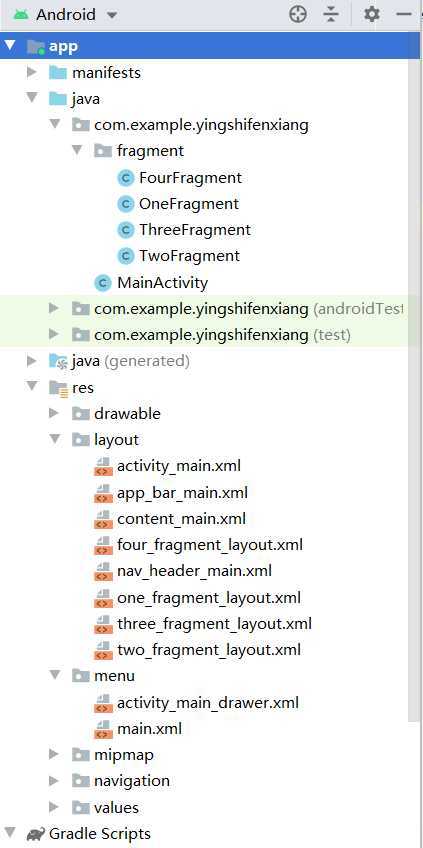This screenshot has height=848, width=423.
Task: Select nav_header_main.xml file
Action: click(x=194, y=571)
